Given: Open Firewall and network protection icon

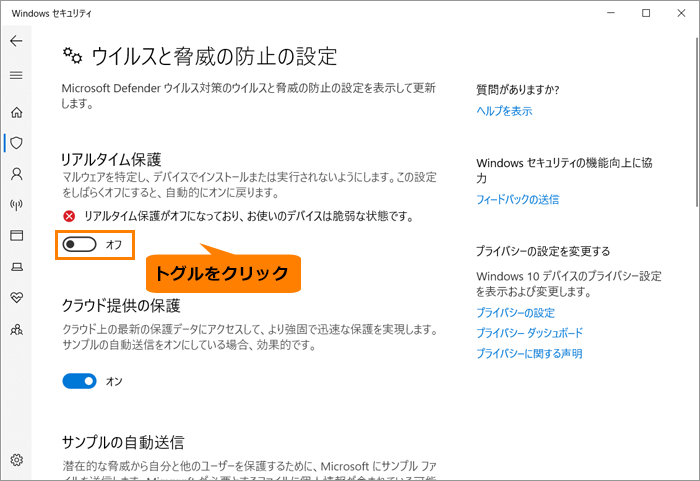Looking at the screenshot, I should coord(17,205).
